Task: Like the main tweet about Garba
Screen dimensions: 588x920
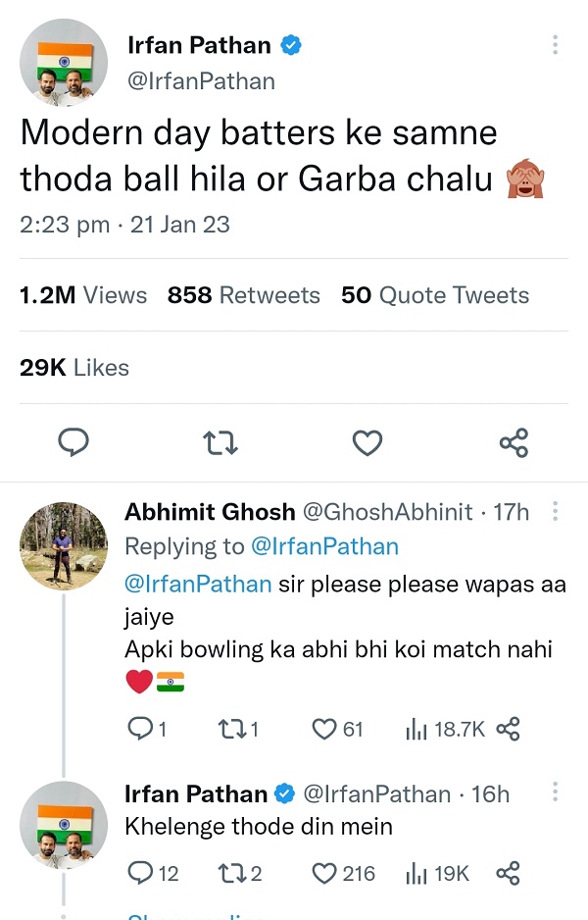Action: 367,443
